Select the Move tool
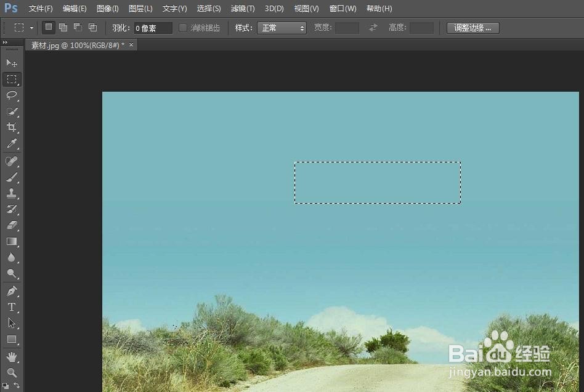Image resolution: width=584 pixels, height=392 pixels. coord(12,63)
